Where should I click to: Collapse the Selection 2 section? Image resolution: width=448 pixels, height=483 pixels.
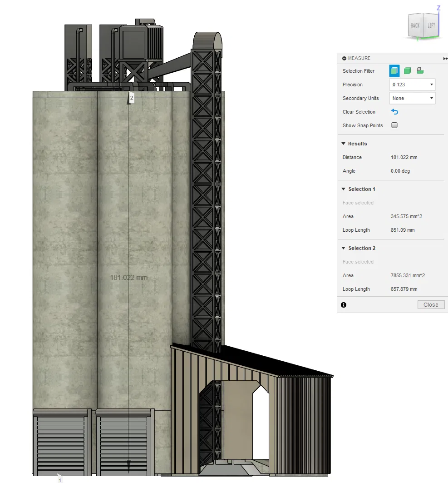344,248
